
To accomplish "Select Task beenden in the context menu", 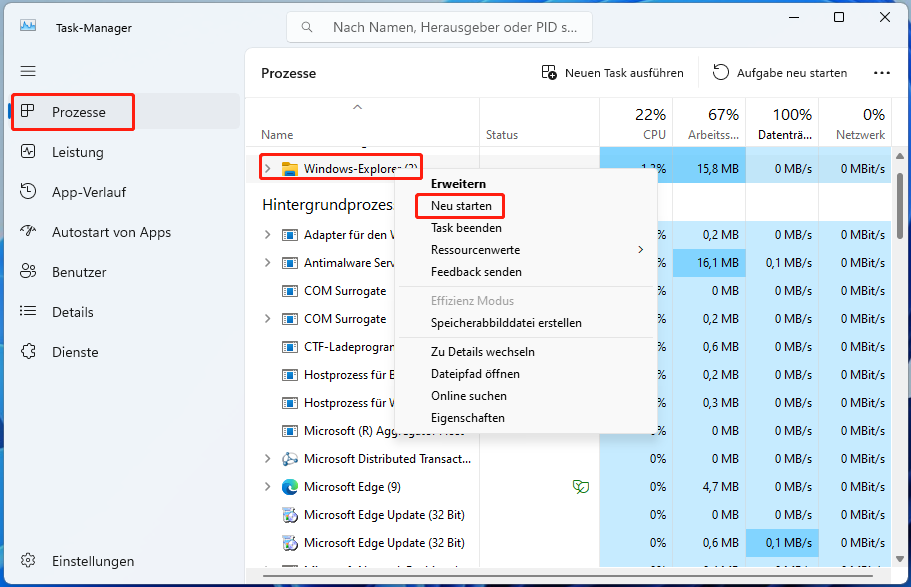I will coord(526,228).
